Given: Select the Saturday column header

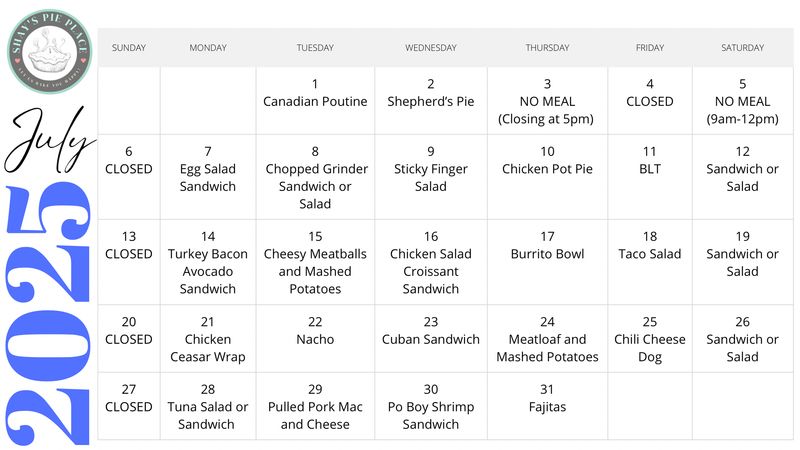Looking at the screenshot, I should pos(742,47).
